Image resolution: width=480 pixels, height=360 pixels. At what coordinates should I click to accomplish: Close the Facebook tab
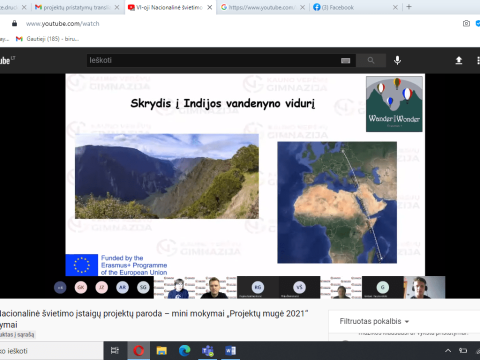395,7
